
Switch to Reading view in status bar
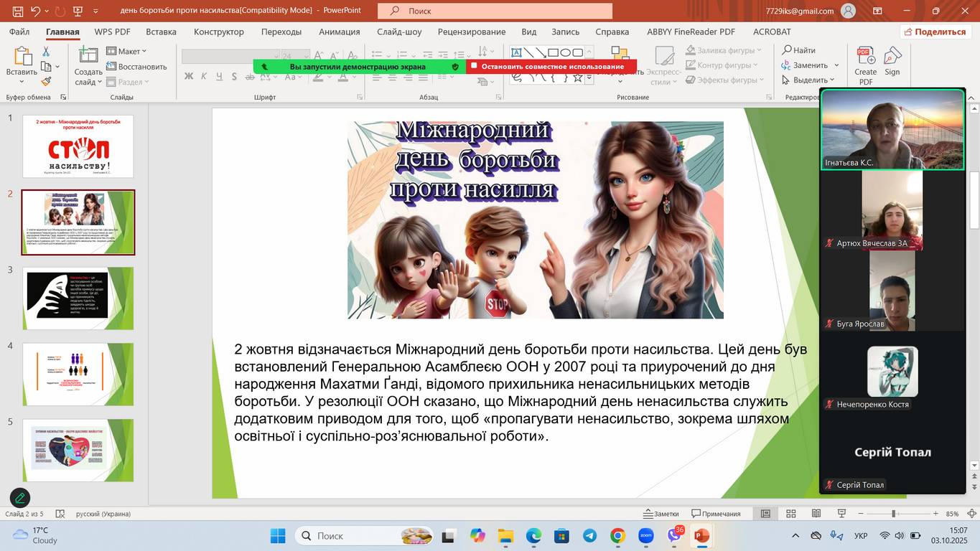[x=816, y=514]
